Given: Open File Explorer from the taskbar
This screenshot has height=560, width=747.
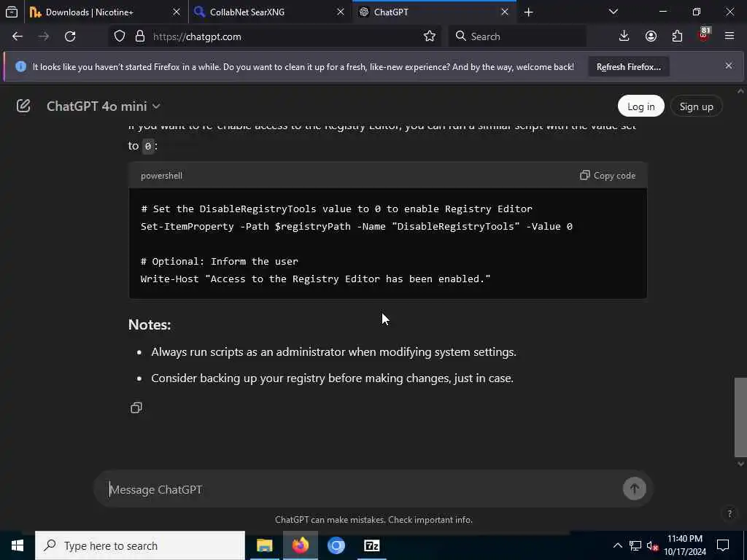Looking at the screenshot, I should 264,545.
